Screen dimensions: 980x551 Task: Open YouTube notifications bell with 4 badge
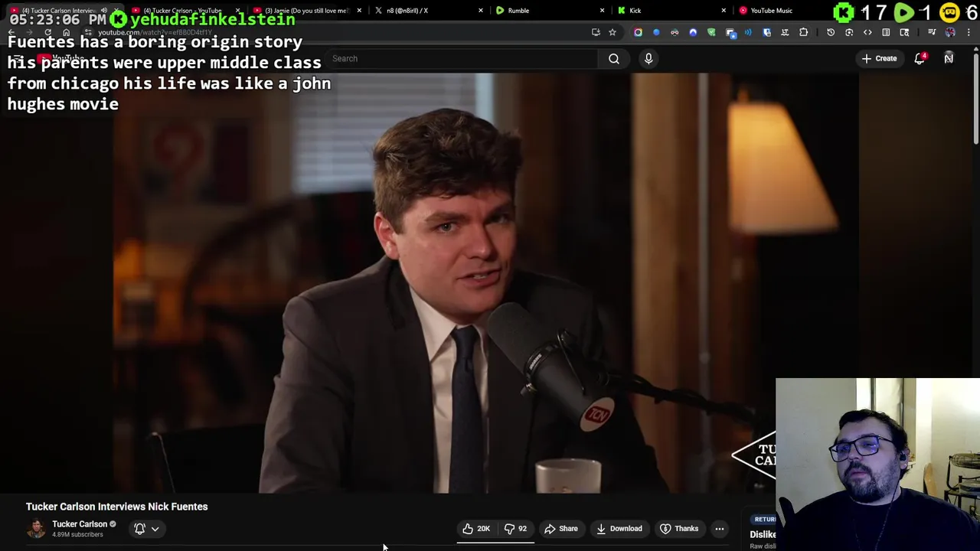(920, 58)
